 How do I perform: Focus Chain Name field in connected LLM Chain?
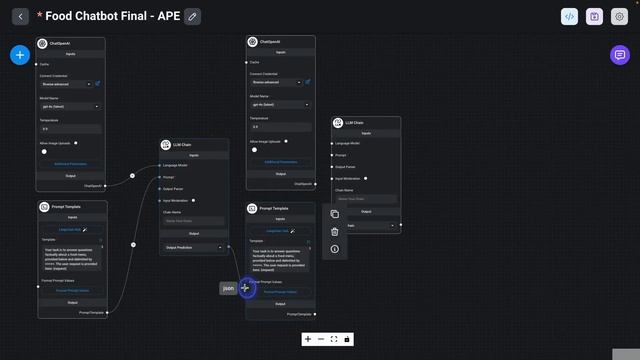pyautogui.click(x=194, y=221)
